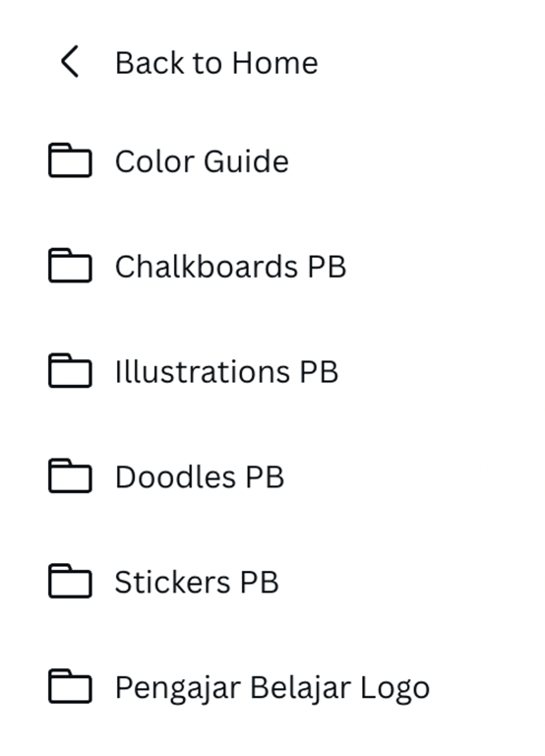Viewport: 545px width, 756px height.
Task: Select the Stickers PB label
Action: [197, 582]
